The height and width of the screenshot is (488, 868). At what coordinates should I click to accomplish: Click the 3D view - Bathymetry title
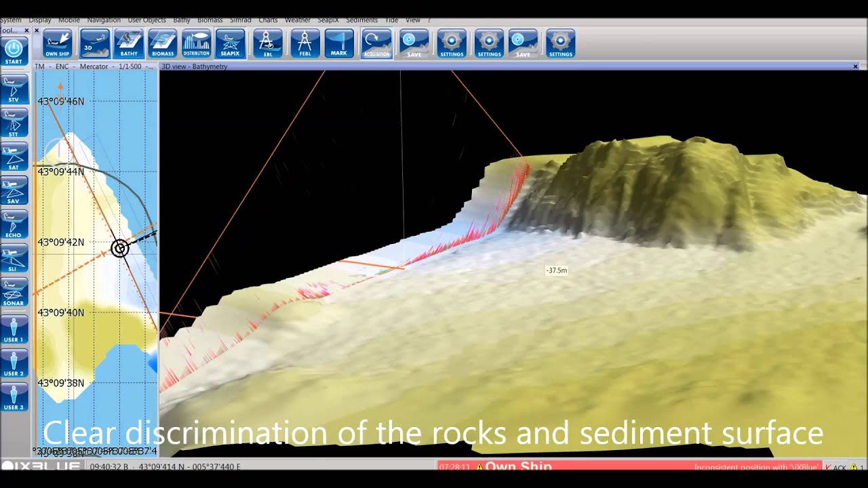click(195, 66)
